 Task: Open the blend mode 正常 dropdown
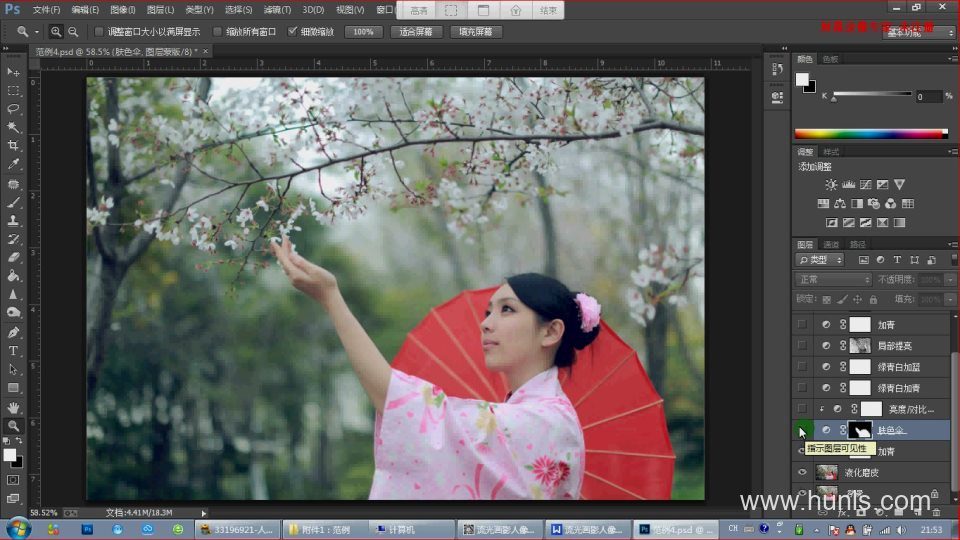coord(833,279)
